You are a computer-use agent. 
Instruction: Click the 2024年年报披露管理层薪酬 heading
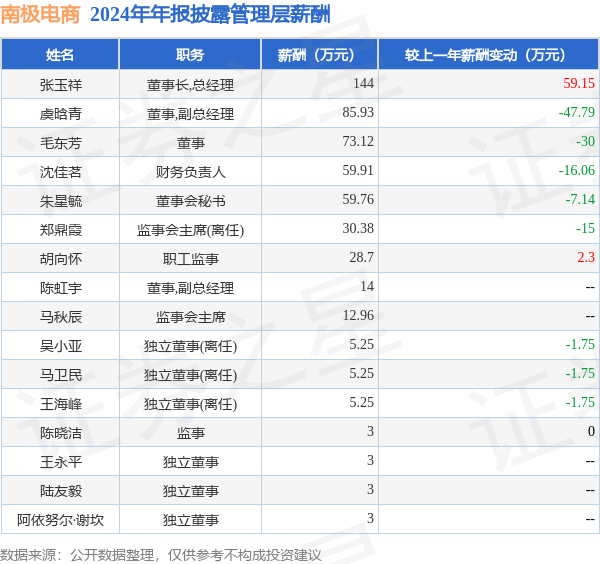(x=210, y=15)
